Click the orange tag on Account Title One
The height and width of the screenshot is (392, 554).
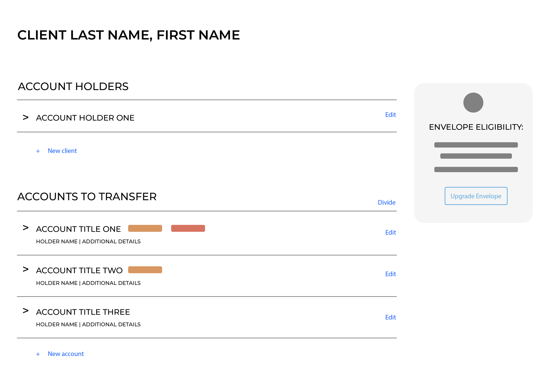[145, 228]
